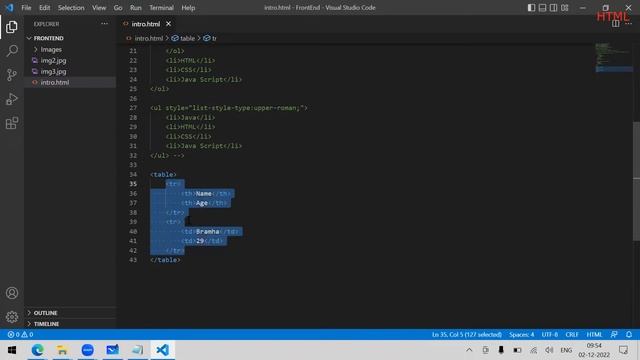
Task: Open File Explorer from taskbar
Action: (x=62, y=350)
